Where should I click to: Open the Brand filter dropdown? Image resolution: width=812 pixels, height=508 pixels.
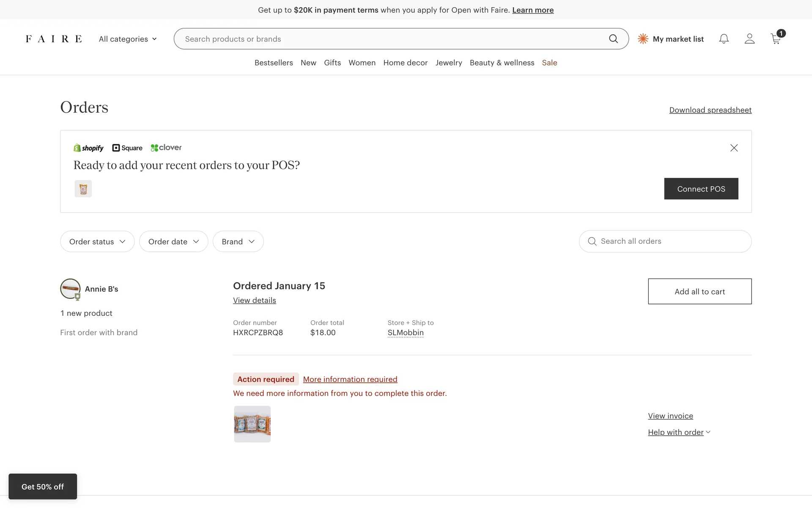click(x=238, y=241)
